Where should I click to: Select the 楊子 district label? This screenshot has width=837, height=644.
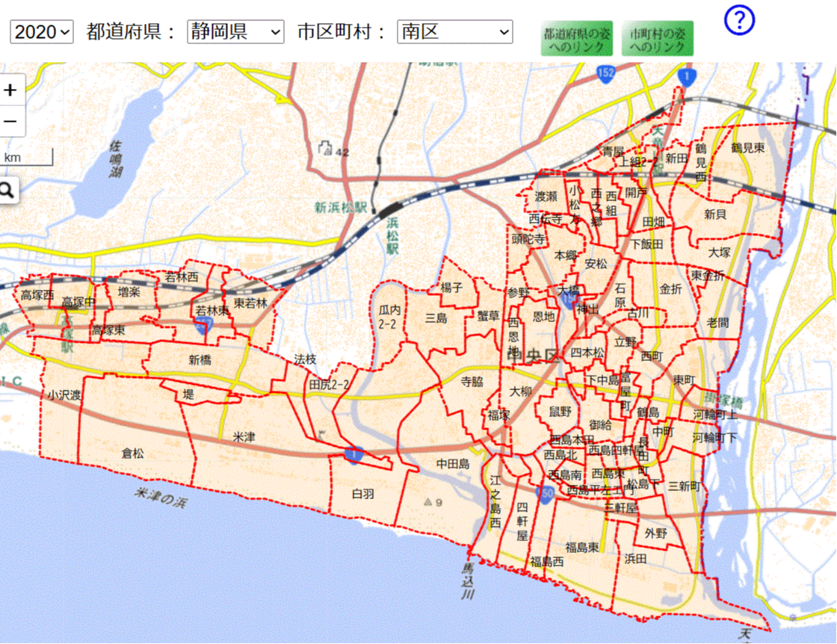pos(451,288)
